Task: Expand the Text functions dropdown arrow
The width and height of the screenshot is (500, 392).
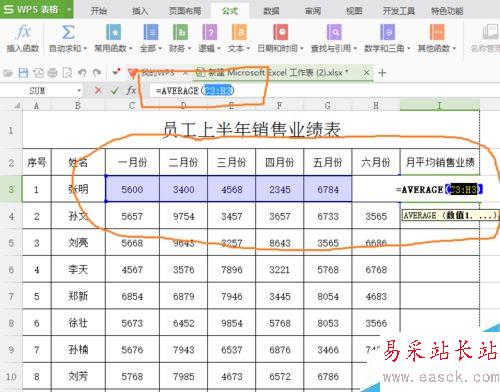Action: point(248,49)
